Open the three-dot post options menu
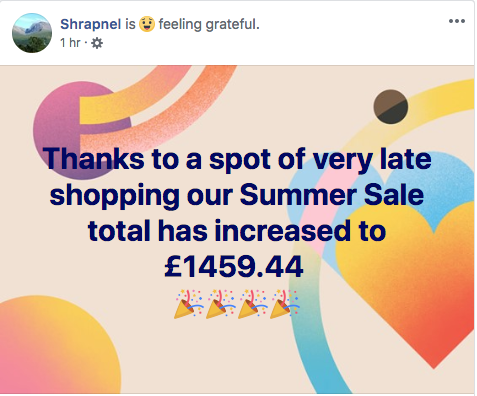Viewport: 477px width, 396px height. coord(456,21)
